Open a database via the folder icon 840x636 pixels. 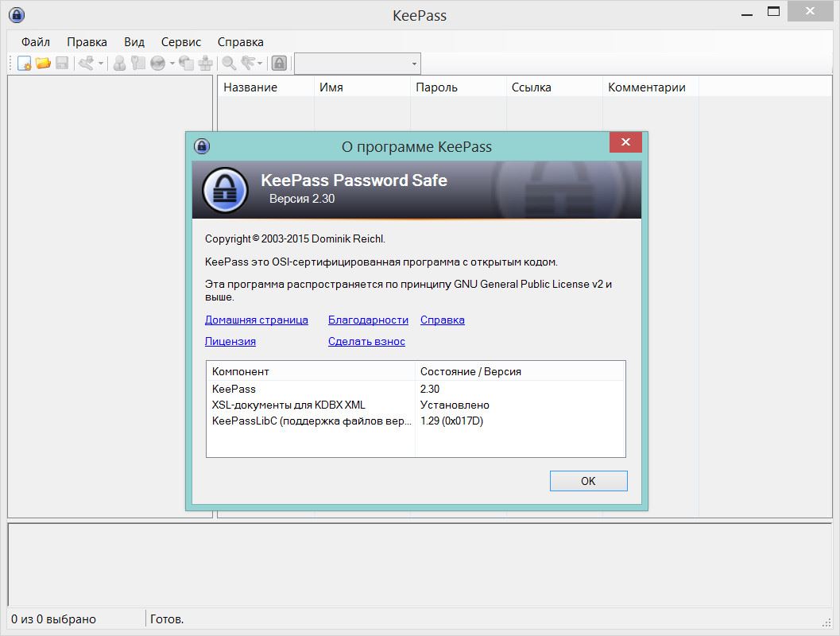tap(43, 64)
